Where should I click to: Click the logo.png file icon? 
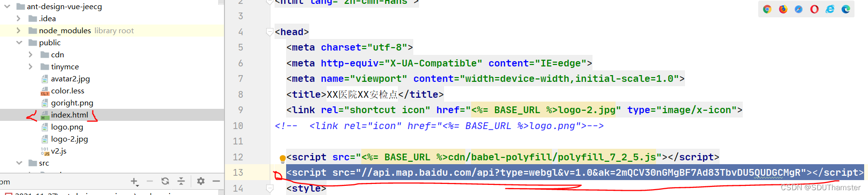pos(45,127)
